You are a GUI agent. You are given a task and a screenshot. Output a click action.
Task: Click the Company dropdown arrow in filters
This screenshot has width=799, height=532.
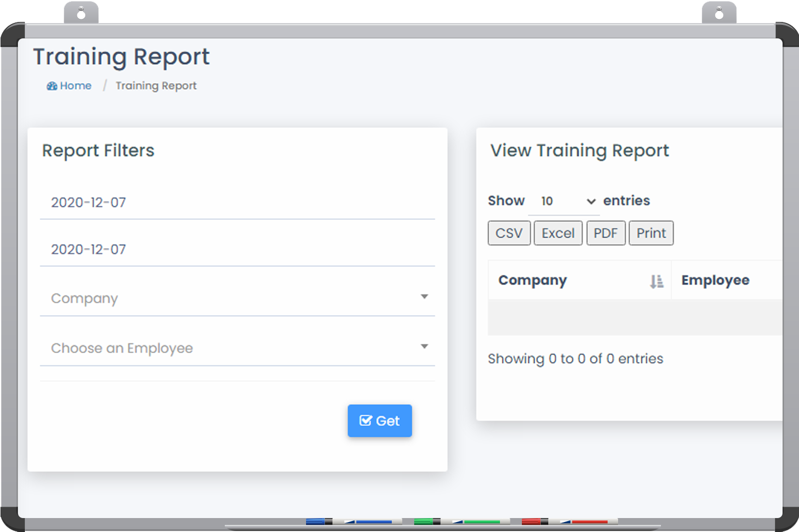424,297
